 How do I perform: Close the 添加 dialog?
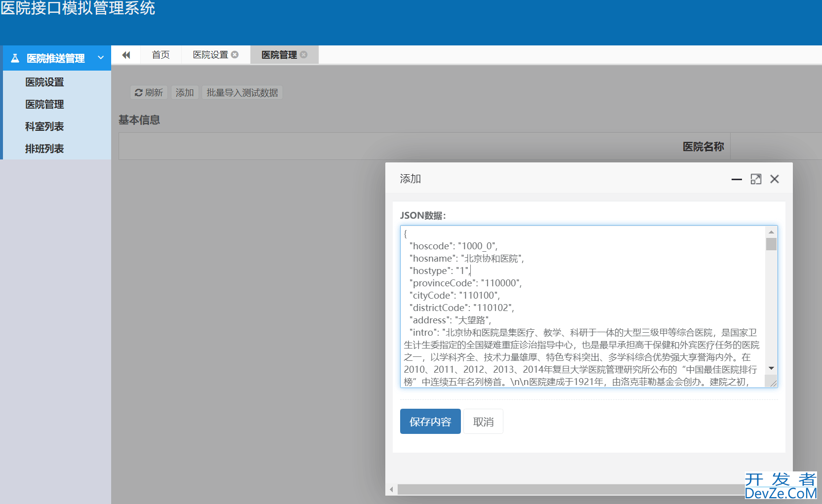click(x=775, y=179)
